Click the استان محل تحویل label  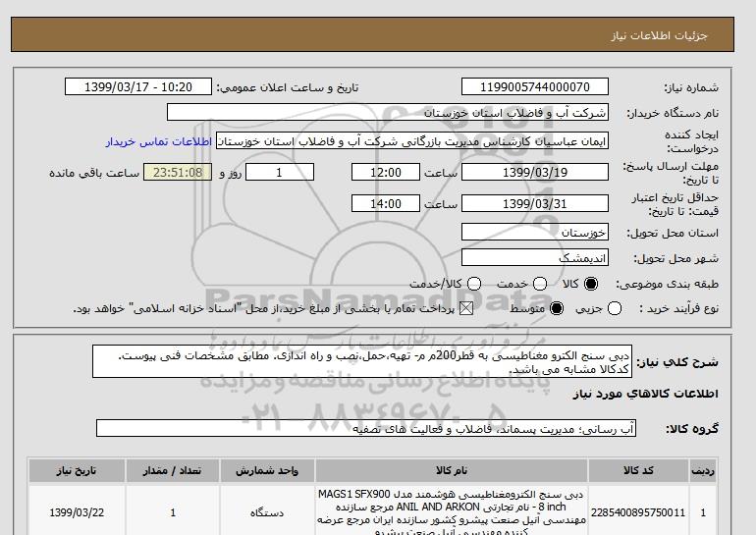click(673, 234)
